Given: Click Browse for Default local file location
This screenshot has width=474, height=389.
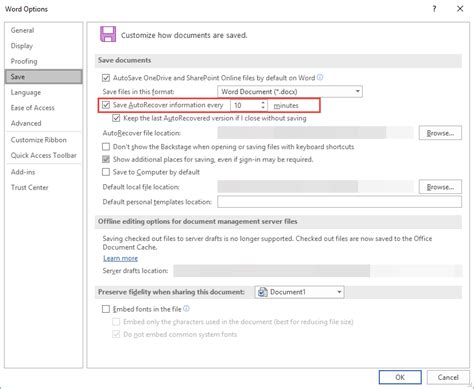Looking at the screenshot, I should 440,187.
